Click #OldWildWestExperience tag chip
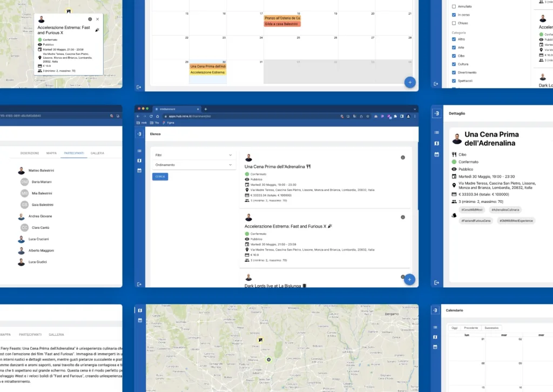This screenshot has width=553, height=392. coord(516,221)
